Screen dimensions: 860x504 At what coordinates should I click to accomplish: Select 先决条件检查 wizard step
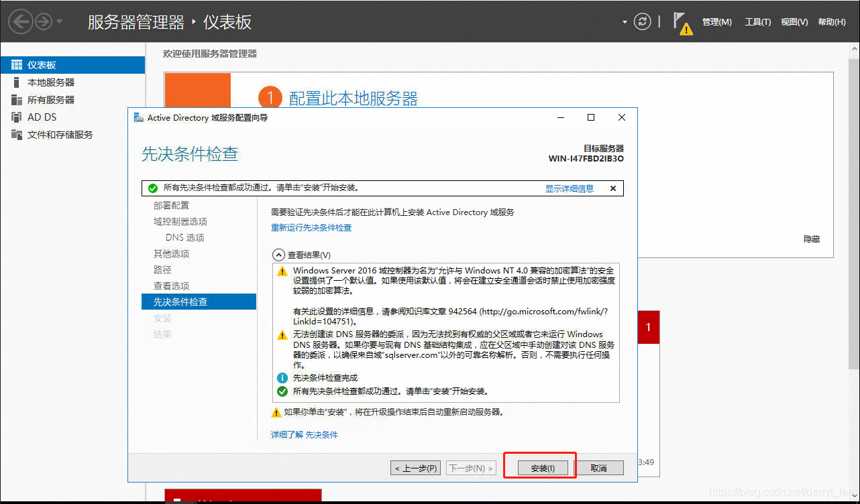[199, 302]
